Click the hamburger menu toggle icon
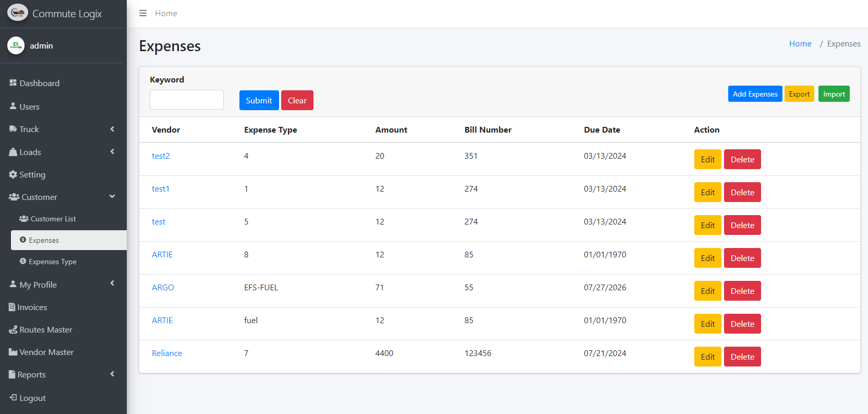This screenshot has height=414, width=868. (143, 13)
